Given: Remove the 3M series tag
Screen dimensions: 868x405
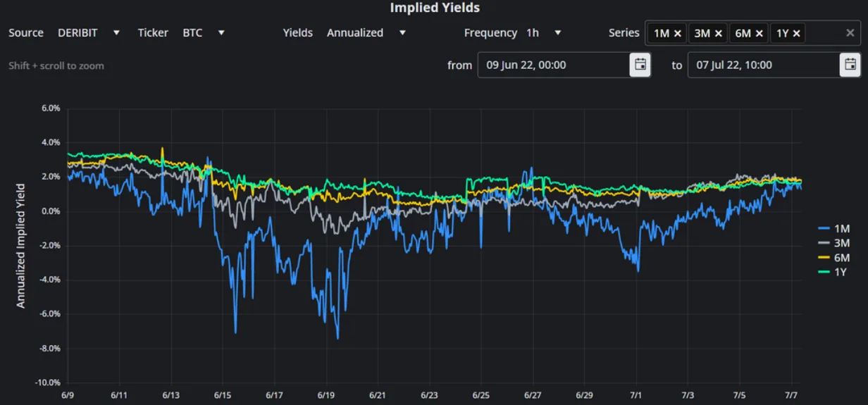Looking at the screenshot, I should pyautogui.click(x=719, y=33).
